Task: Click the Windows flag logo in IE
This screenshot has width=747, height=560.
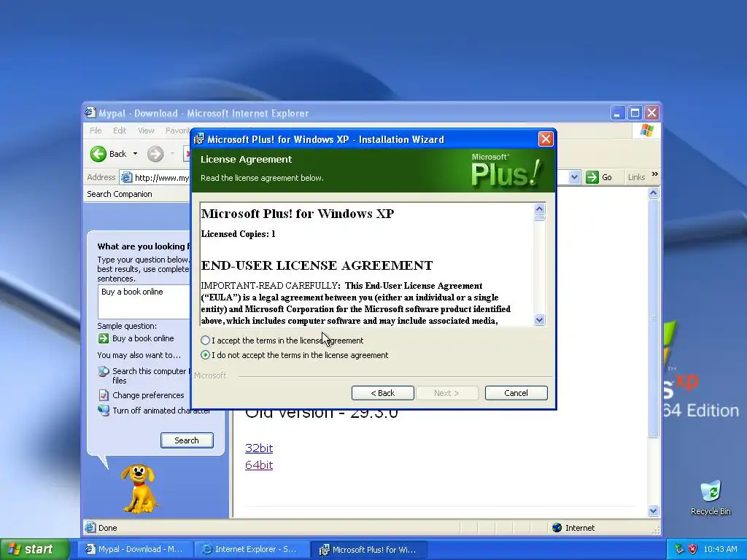Action: (x=647, y=130)
